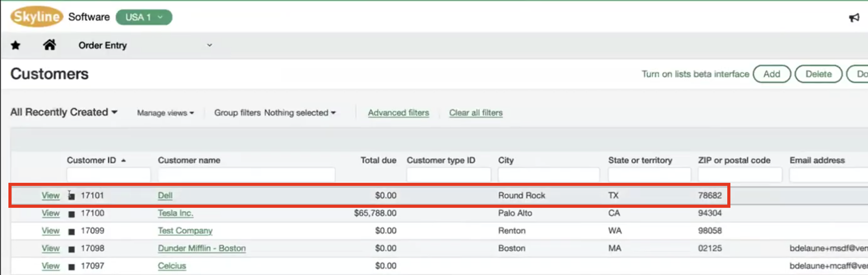Image resolution: width=868 pixels, height=275 pixels.
Task: Open the Tesla Inc. customer link
Action: (x=176, y=213)
